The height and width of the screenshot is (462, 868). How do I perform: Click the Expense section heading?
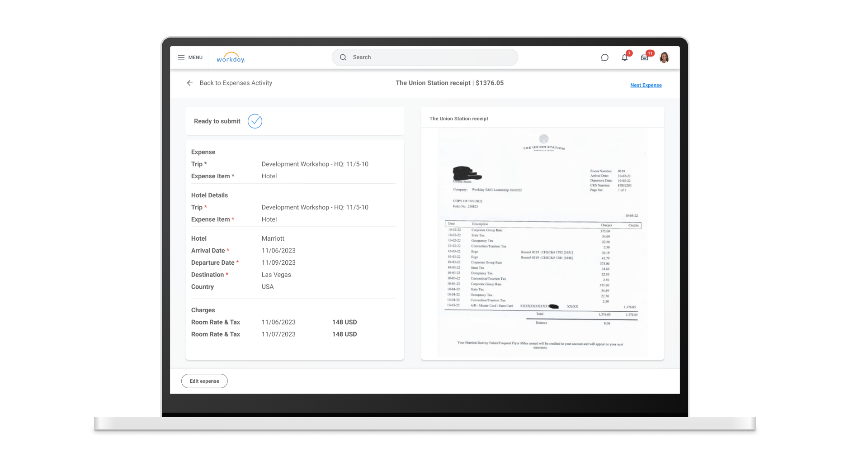(x=203, y=152)
